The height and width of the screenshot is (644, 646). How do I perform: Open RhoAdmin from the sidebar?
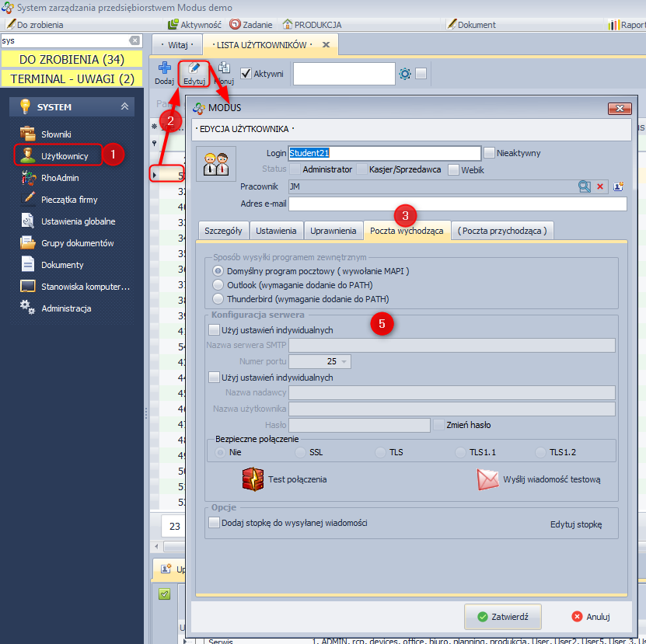tap(59, 178)
